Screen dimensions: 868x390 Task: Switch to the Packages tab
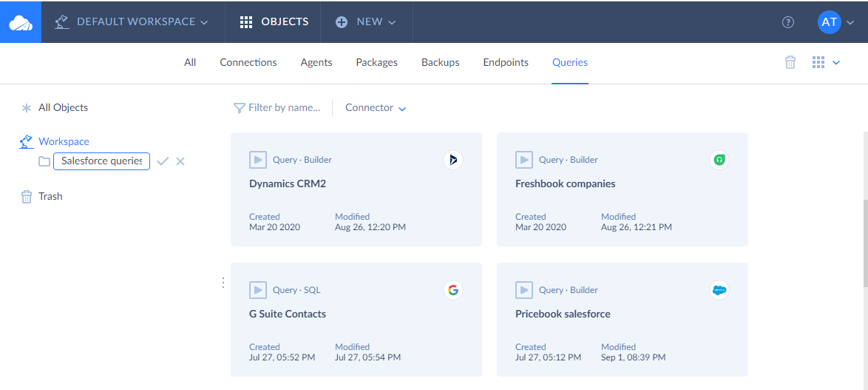(376, 63)
